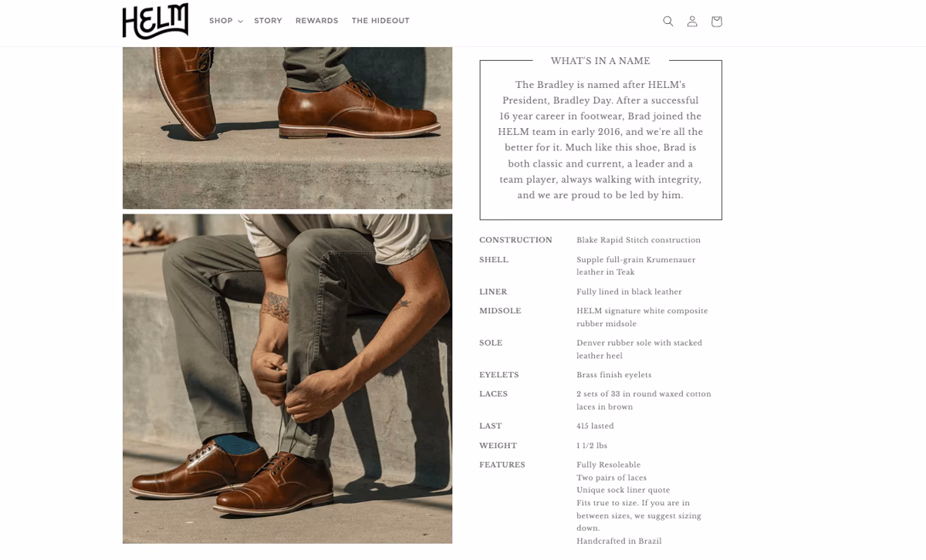This screenshot has height=560, width=926.
Task: Click the Bradley Day description paragraph
Action: click(600, 140)
